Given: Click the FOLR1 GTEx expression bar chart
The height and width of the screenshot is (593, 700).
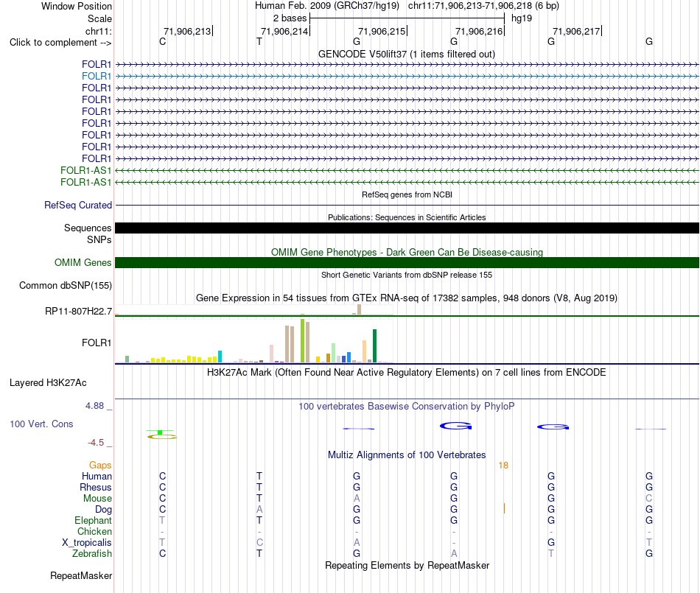Looking at the screenshot, I should [x=254, y=340].
